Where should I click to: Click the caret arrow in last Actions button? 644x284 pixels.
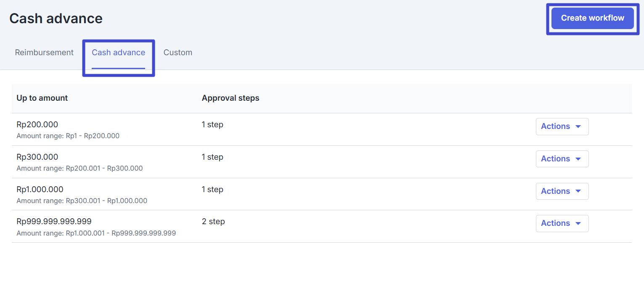578,224
